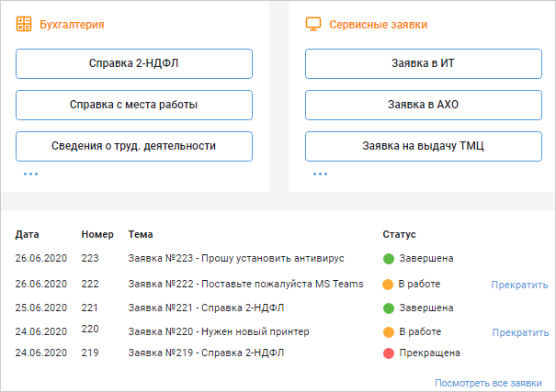556x392 pixels.
Task: Open the Справка 2-НДФЛ request form
Action: (134, 63)
